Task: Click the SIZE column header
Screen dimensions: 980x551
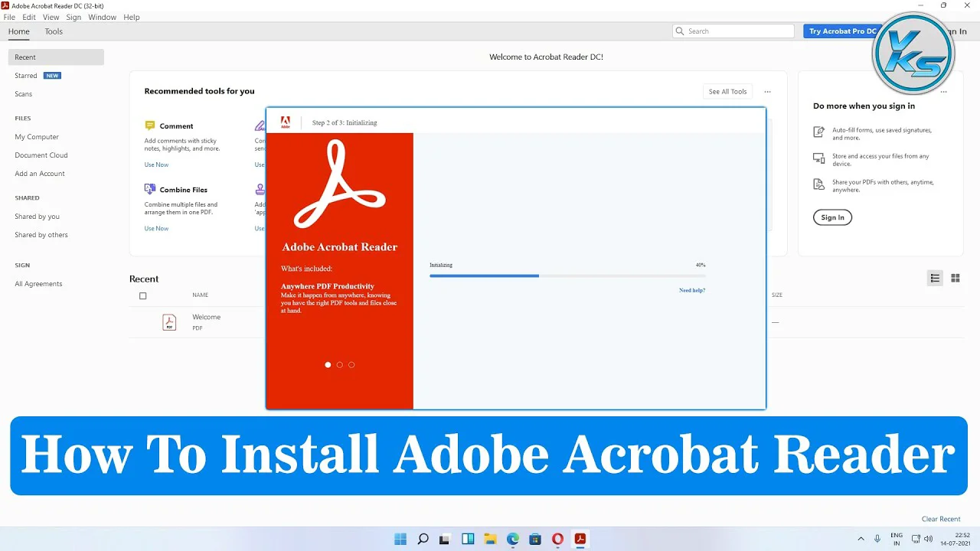Action: (x=777, y=295)
